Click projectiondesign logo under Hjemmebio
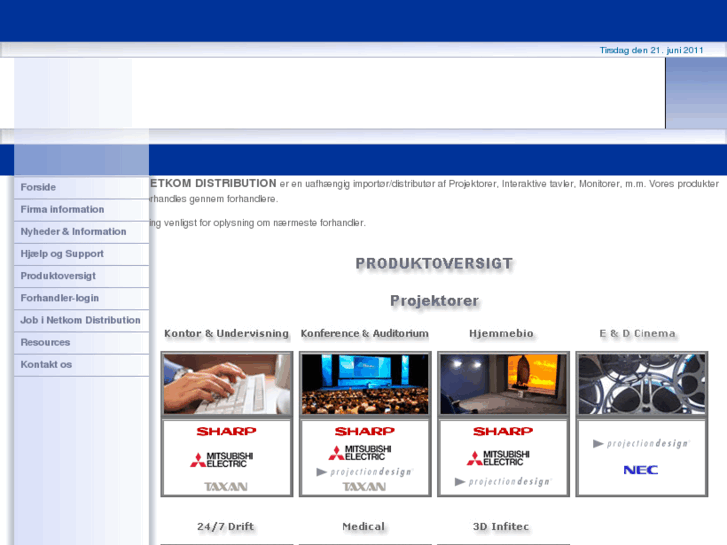This screenshot has height=545, width=727. (x=503, y=482)
